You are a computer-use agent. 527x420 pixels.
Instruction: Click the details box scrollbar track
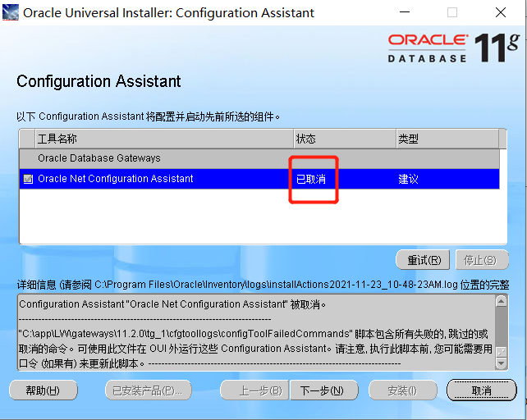(501, 326)
